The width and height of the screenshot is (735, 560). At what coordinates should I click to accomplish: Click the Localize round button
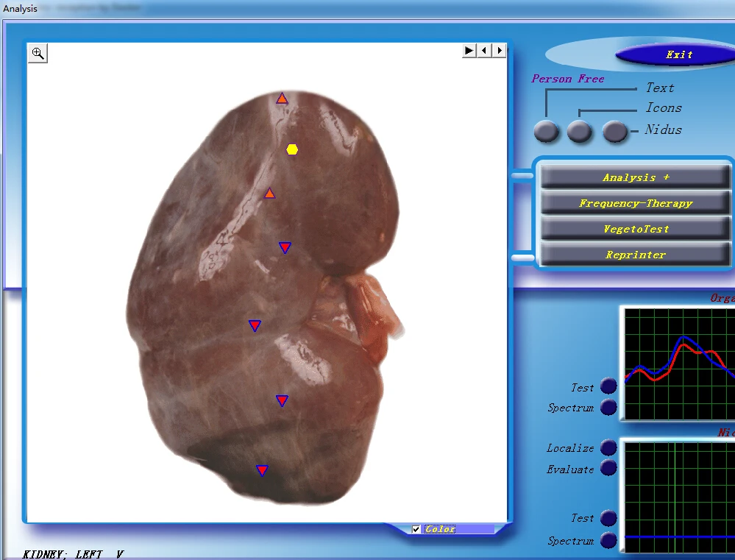point(608,447)
